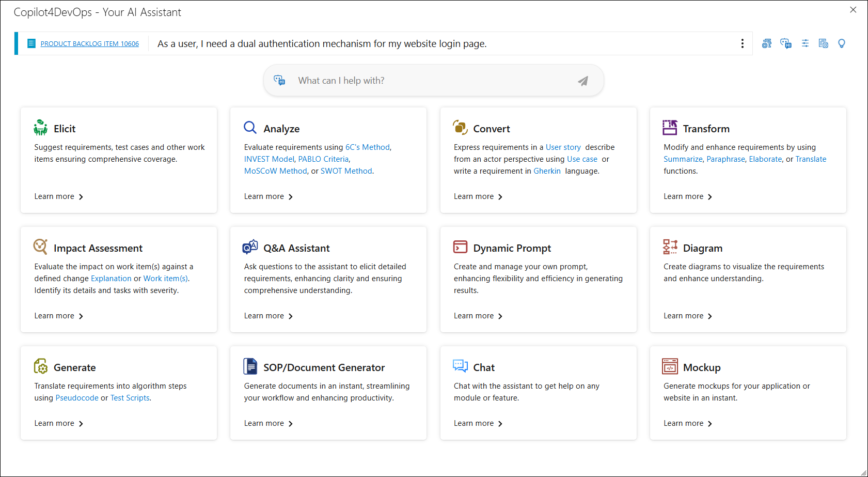This screenshot has width=868, height=477.
Task: Open the sliders settings icon
Action: (805, 43)
